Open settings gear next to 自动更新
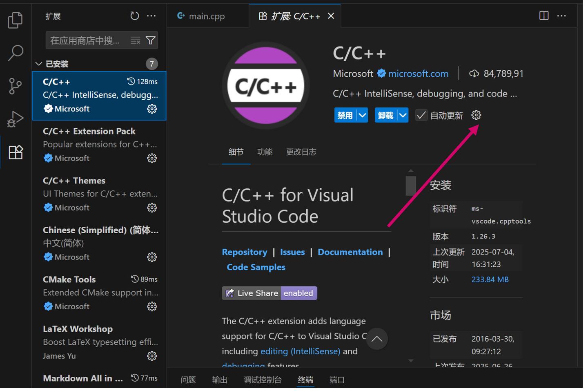The height and width of the screenshot is (391, 588). coord(476,115)
